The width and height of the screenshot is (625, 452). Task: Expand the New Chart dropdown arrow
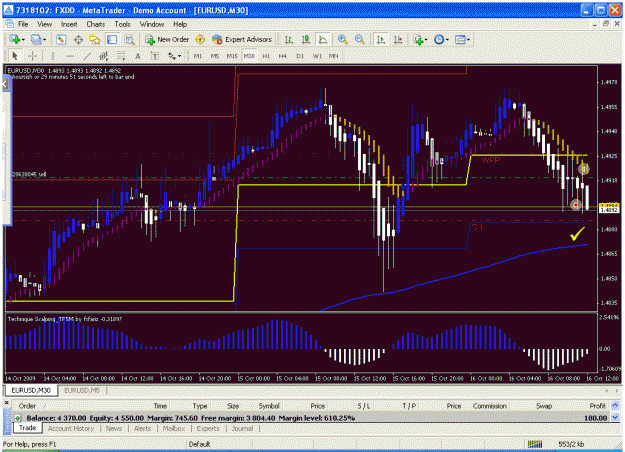tap(23, 40)
